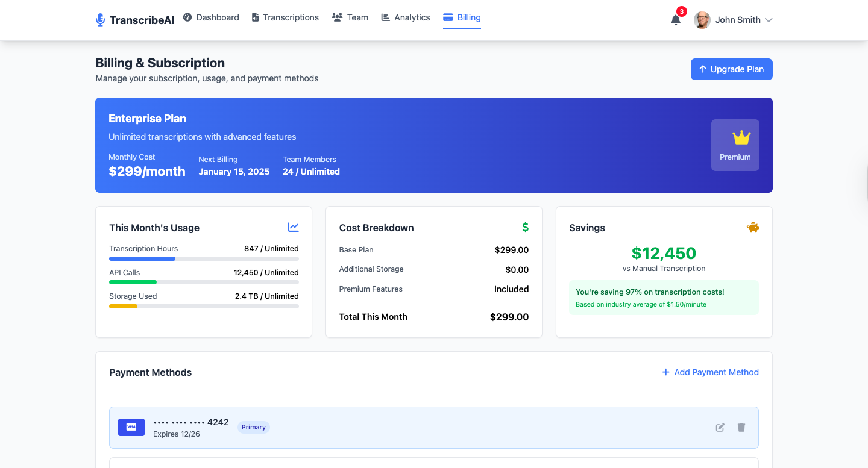The height and width of the screenshot is (468, 868).
Task: Click the usage chart line icon
Action: tap(293, 227)
